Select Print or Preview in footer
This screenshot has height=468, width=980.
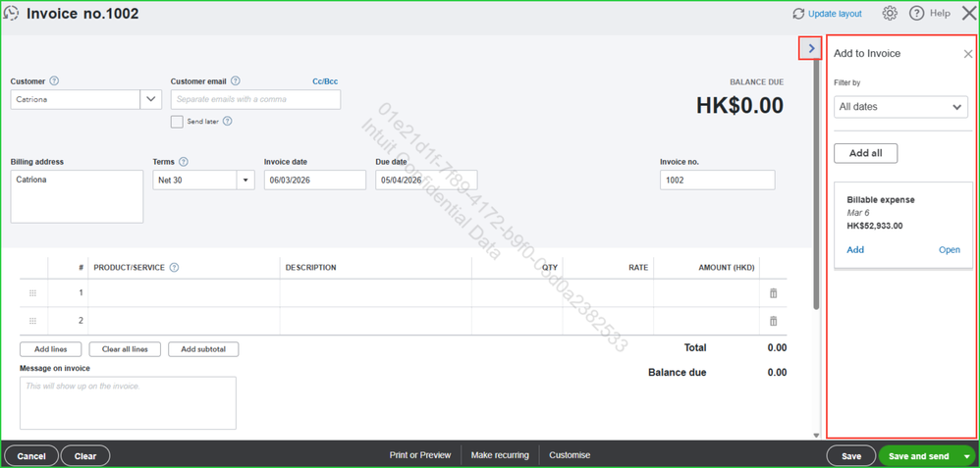420,455
